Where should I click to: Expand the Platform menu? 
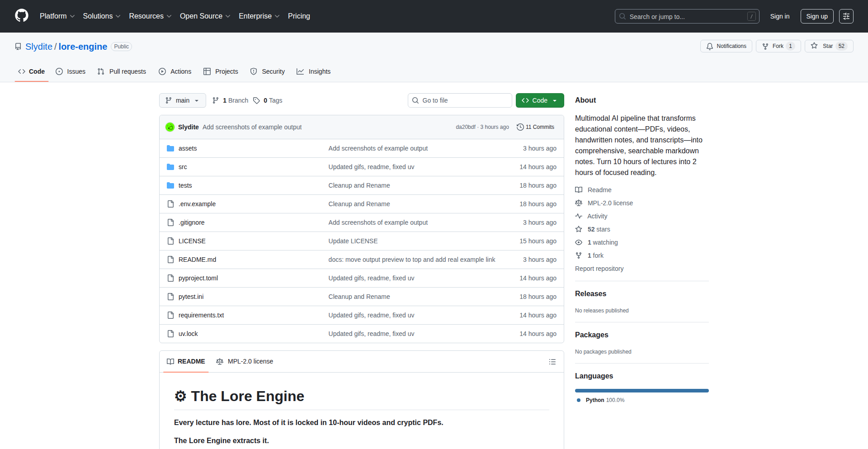pos(57,16)
